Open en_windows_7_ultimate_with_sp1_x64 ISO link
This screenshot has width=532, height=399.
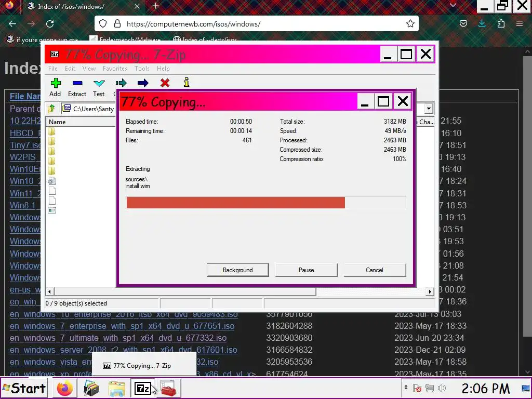(x=118, y=338)
